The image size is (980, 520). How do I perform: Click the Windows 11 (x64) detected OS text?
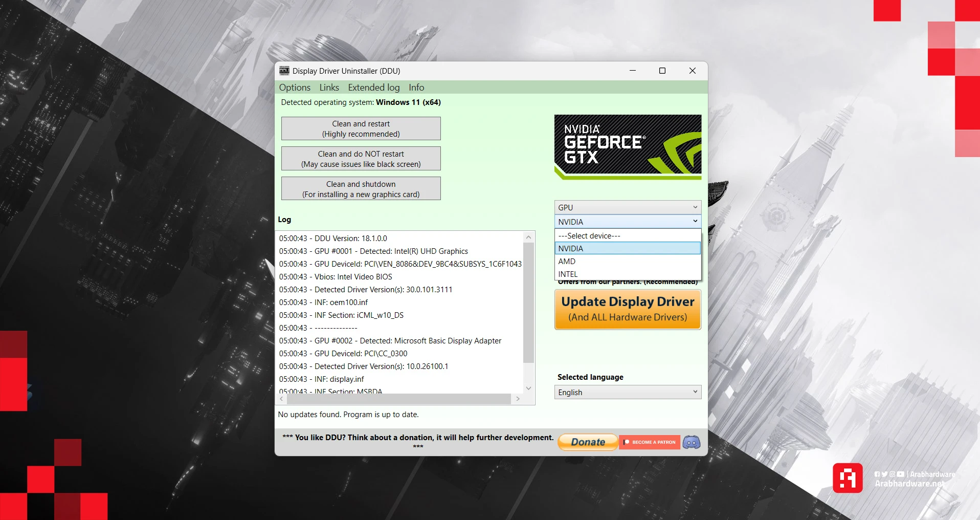click(408, 102)
